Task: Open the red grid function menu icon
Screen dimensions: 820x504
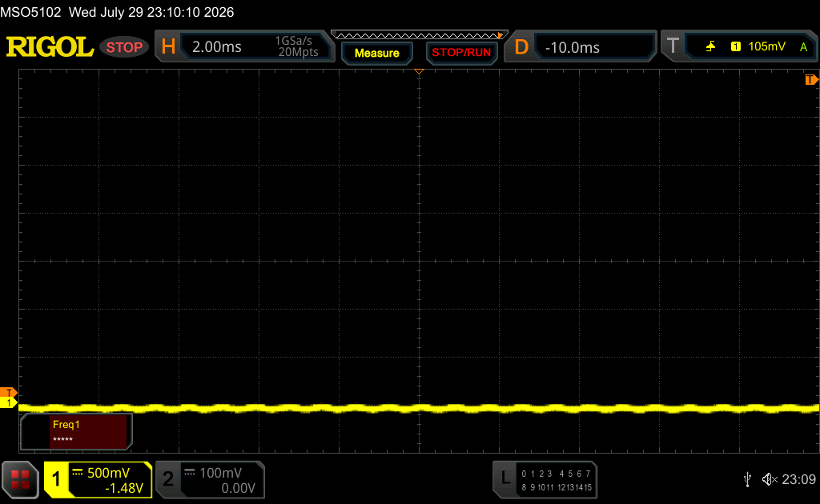Action: tap(20, 479)
